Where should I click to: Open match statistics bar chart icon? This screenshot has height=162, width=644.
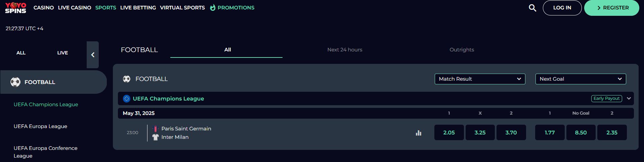(x=418, y=133)
